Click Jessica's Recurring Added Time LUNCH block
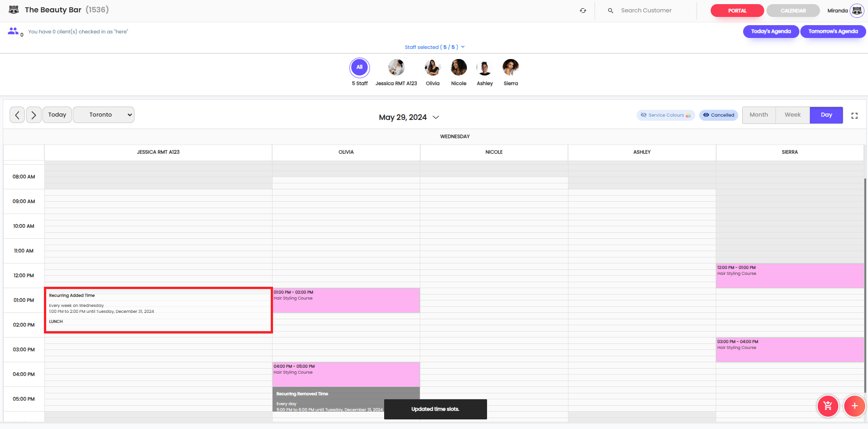Image resolution: width=868 pixels, height=429 pixels. [158, 310]
